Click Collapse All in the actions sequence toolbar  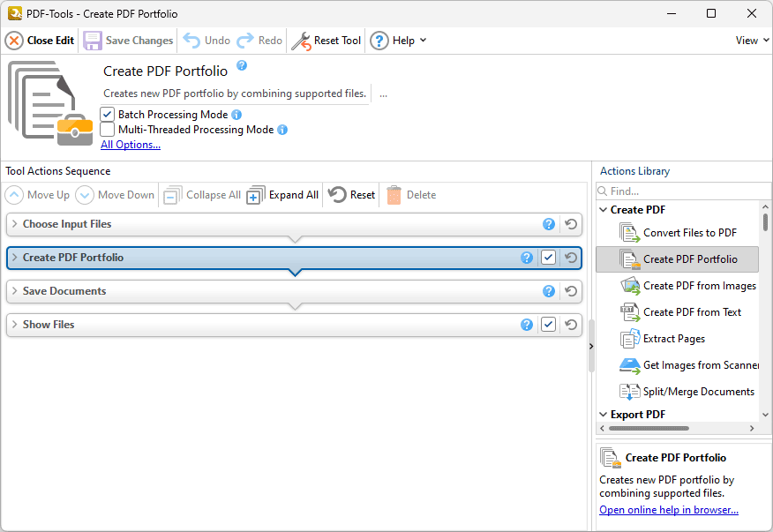tap(202, 195)
